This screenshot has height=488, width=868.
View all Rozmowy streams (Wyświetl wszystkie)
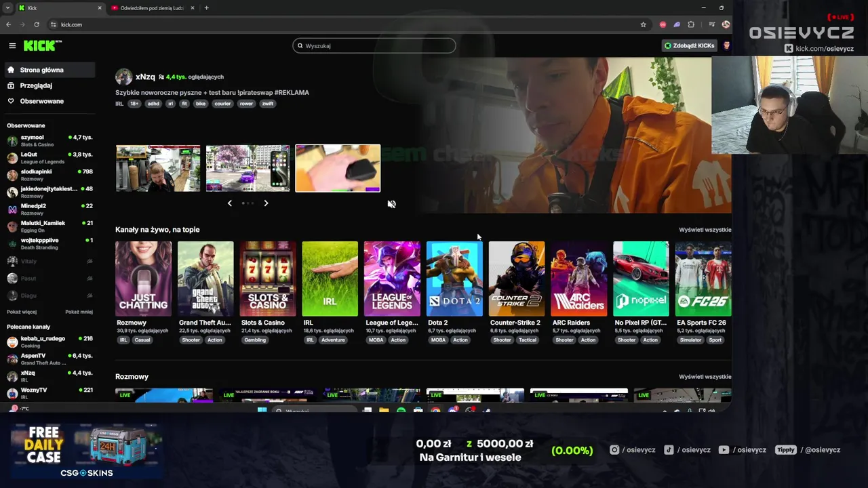[705, 377]
